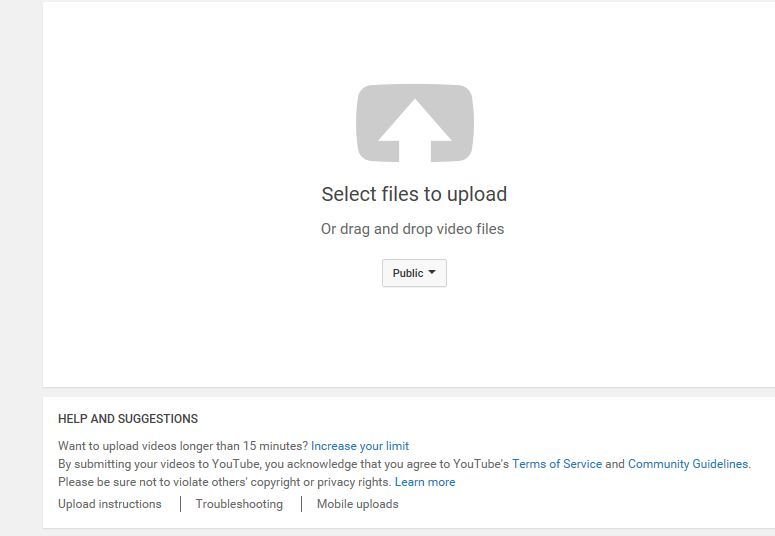Click the copyright 'Learn more' link
Screen dimensions: 775x536
pyautogui.click(x=425, y=482)
